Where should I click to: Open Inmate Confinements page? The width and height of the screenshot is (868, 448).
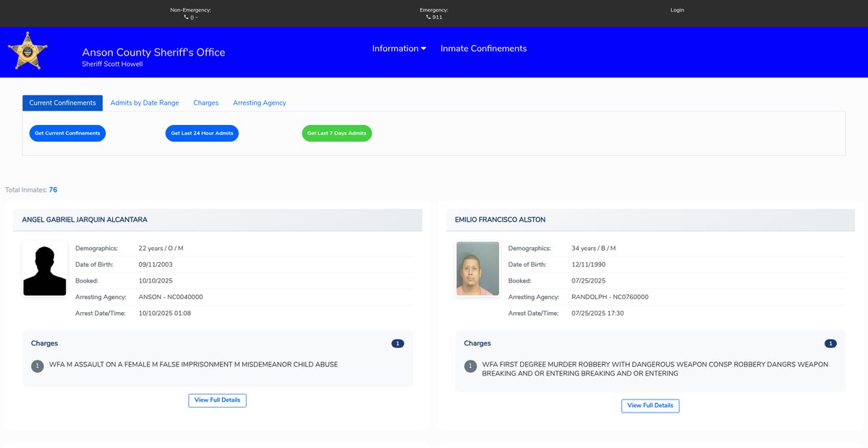(484, 48)
